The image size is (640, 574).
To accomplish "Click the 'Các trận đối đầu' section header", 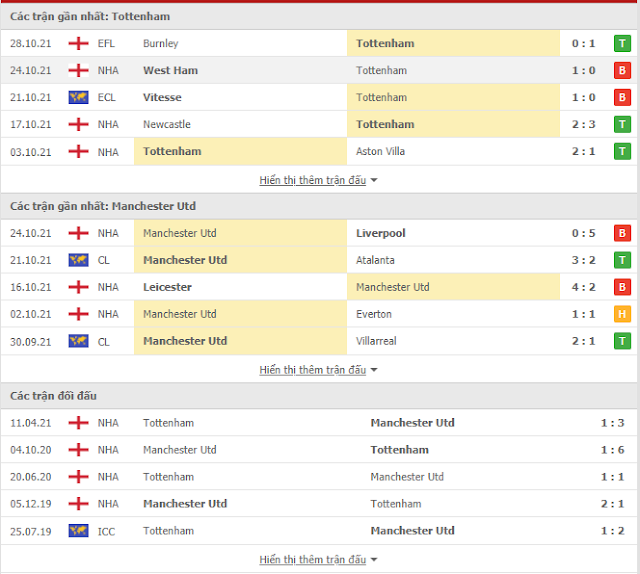I will 53,396.
